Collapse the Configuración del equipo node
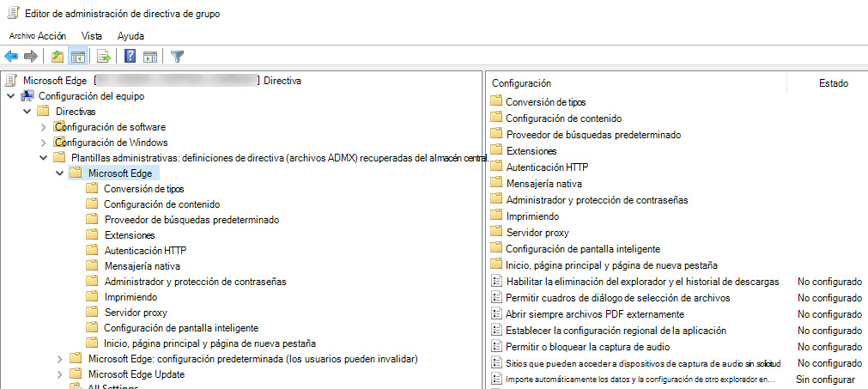The image size is (868, 389). pos(10,96)
